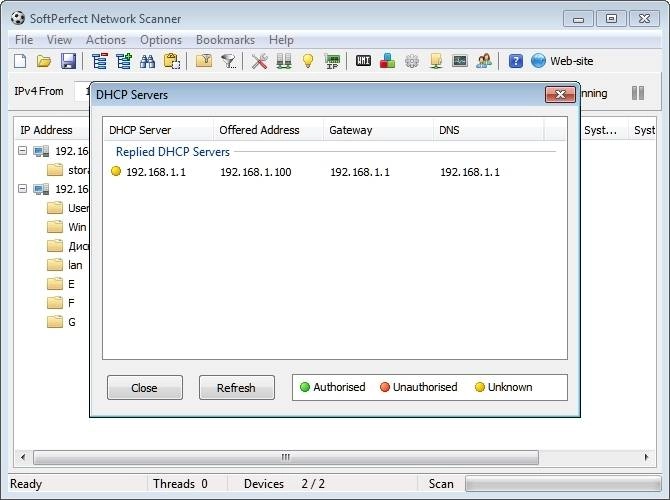Image resolution: width=670 pixels, height=500 pixels.
Task: Open program options wrench-screwdriver icon
Action: tap(259, 61)
